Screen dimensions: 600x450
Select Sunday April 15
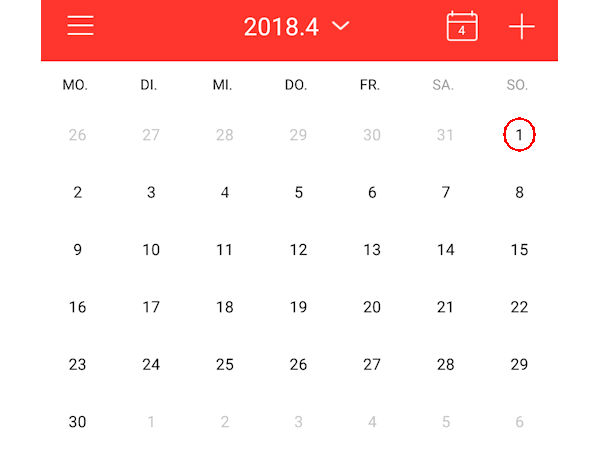click(x=519, y=250)
